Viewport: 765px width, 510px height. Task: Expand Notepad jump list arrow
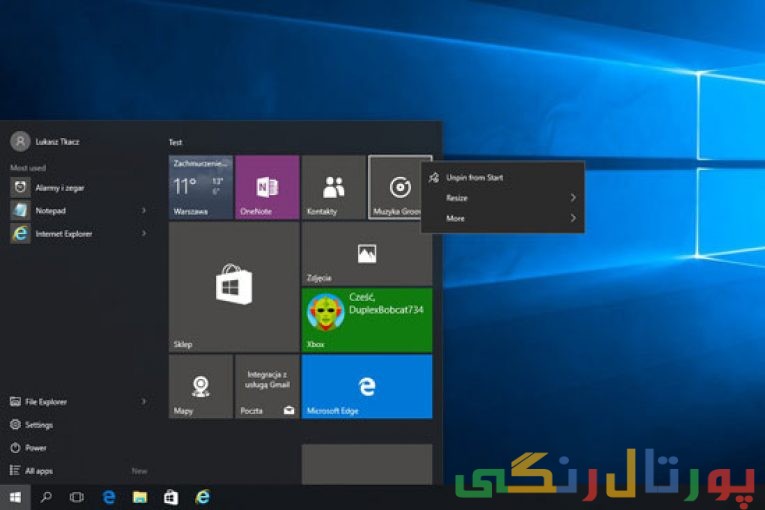144,210
